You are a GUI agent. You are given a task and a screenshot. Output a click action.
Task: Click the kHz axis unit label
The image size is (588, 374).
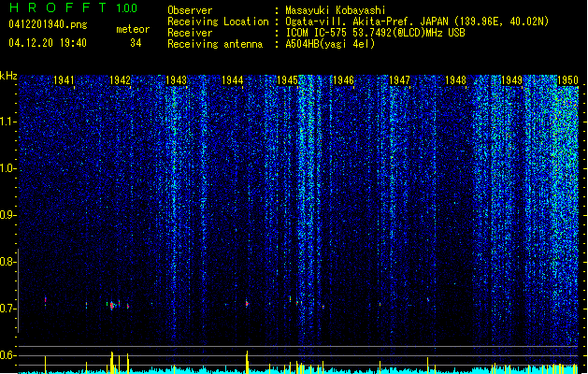[8, 76]
